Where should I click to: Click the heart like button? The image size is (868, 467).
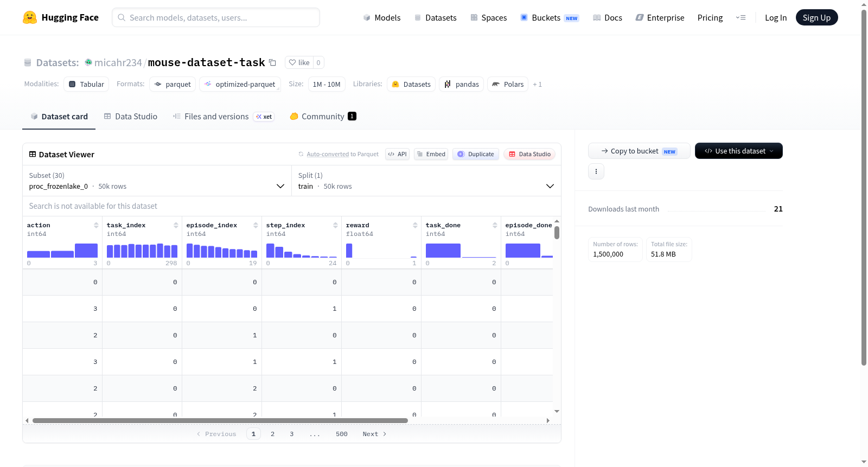(x=299, y=62)
